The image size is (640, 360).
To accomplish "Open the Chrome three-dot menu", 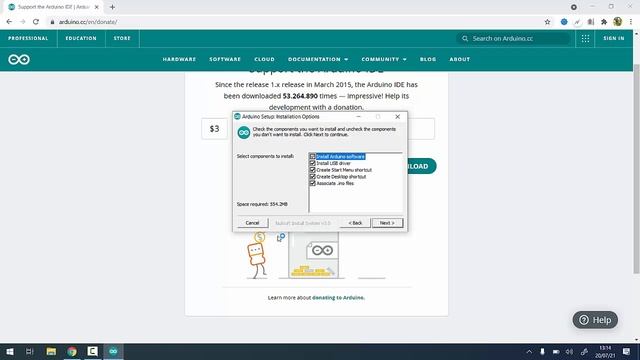I will (x=631, y=22).
